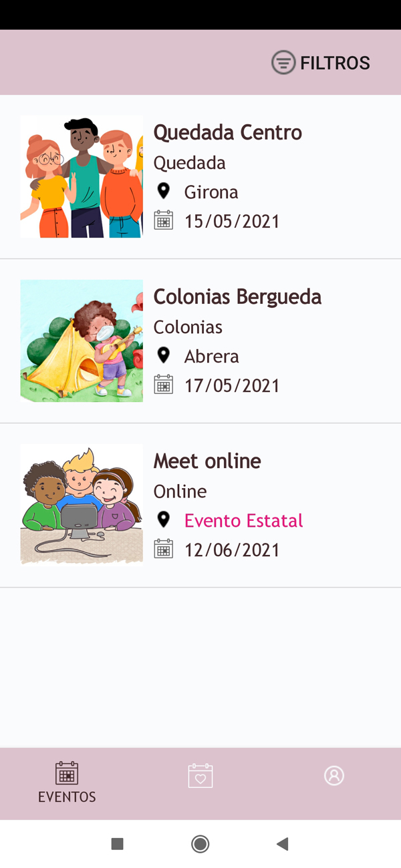
Task: Tap the calendar icon beside 17/05/2021
Action: pyautogui.click(x=164, y=385)
